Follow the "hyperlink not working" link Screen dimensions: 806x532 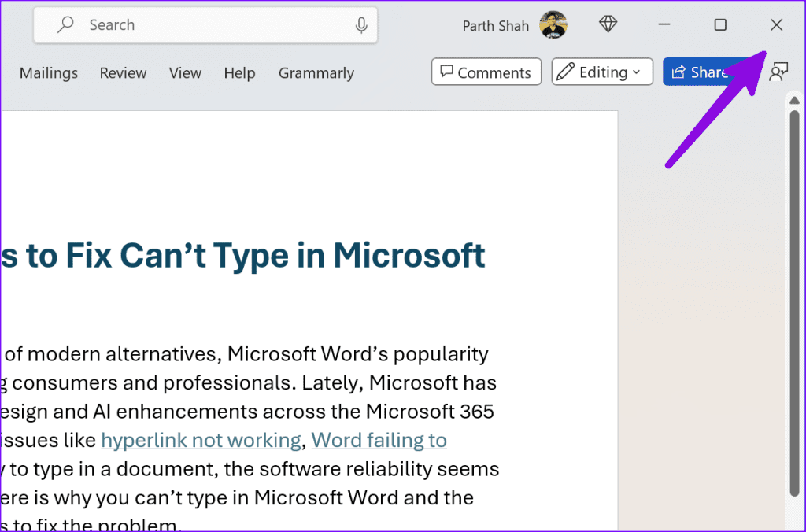click(x=201, y=441)
